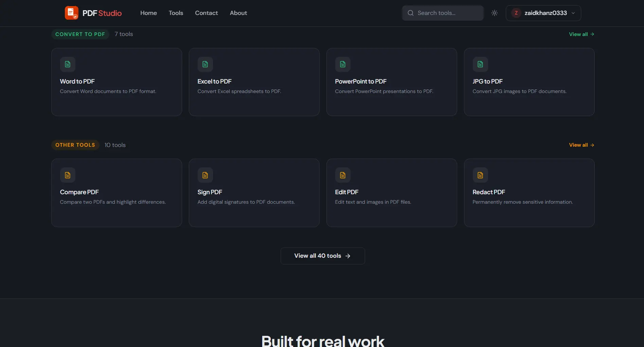Click the View all 40 tools button

pos(323,256)
